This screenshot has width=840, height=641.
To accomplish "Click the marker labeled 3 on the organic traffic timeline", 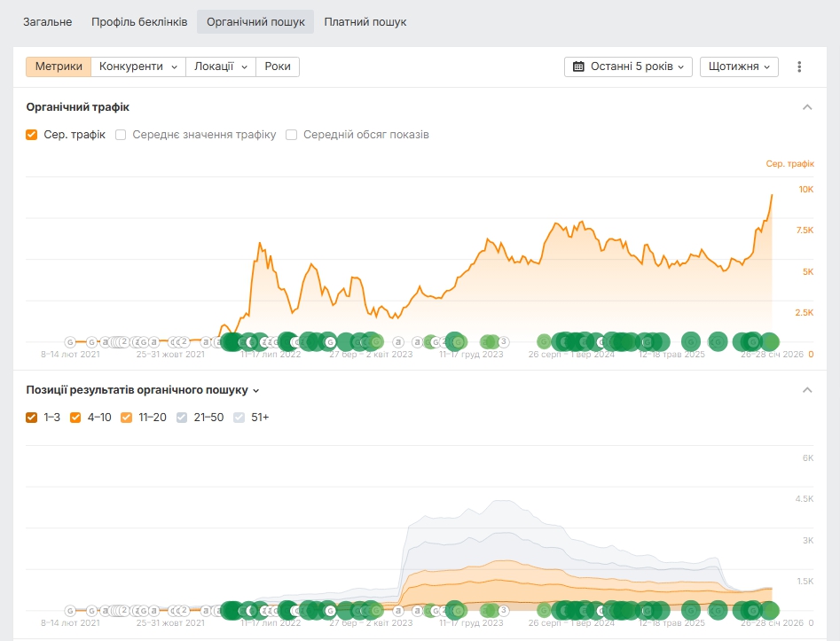I will click(x=503, y=341).
